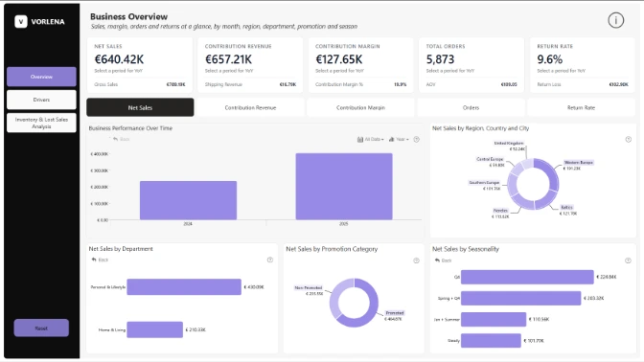Open help icon in Net Sales by Department card
Image resolution: width=644 pixels, height=362 pixels.
270,260
